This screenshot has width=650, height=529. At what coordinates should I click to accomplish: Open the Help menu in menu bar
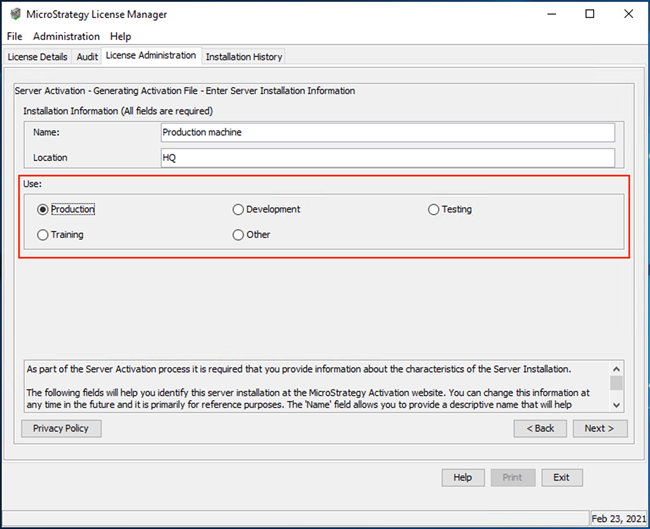point(120,37)
